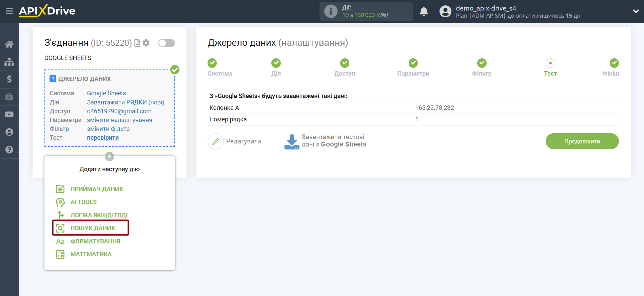
Task: Click змінити налаштування link
Action: [x=120, y=120]
